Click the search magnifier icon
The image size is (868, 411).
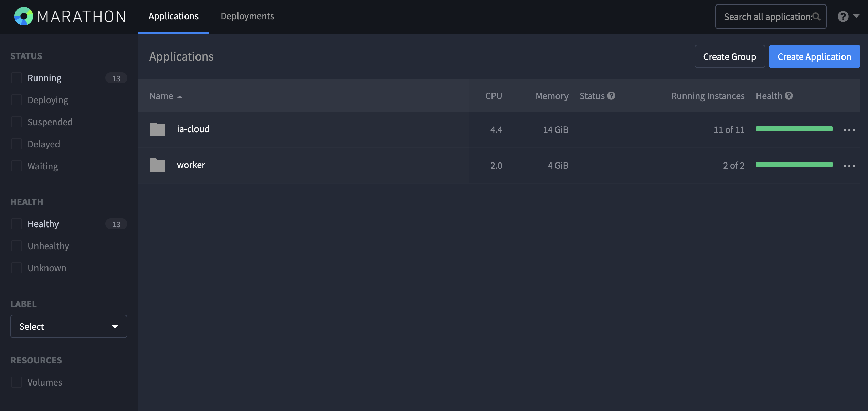[x=816, y=17]
